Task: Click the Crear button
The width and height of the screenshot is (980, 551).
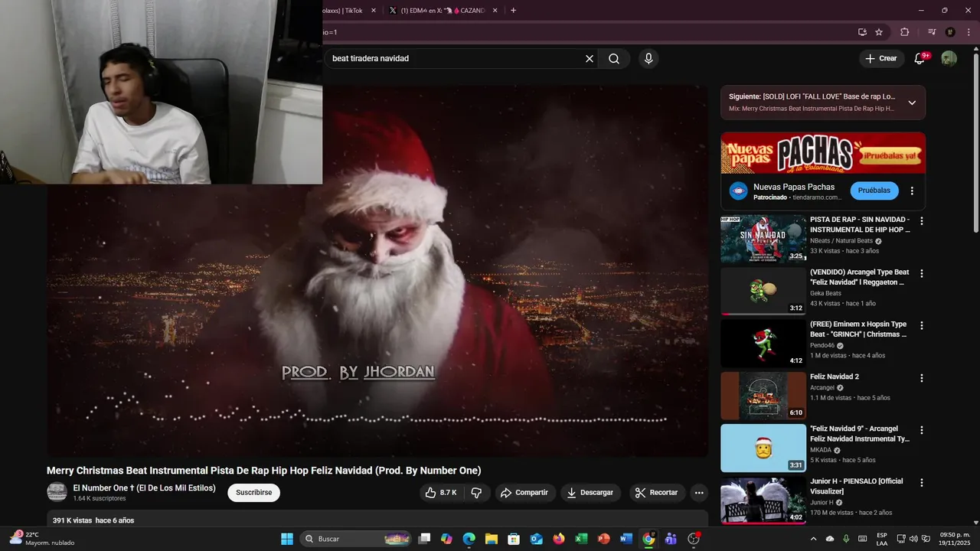Action: coord(881,59)
